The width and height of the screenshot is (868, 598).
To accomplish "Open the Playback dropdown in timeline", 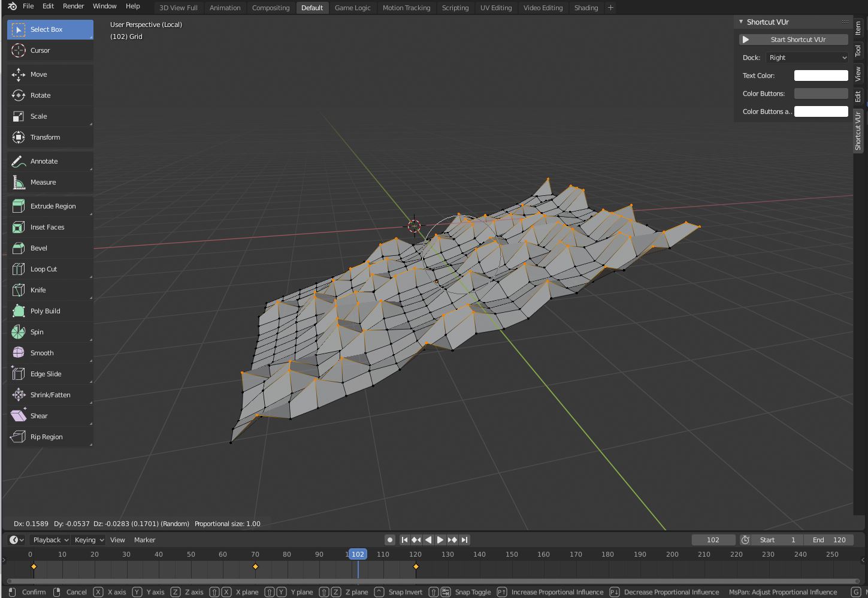I will [x=50, y=540].
